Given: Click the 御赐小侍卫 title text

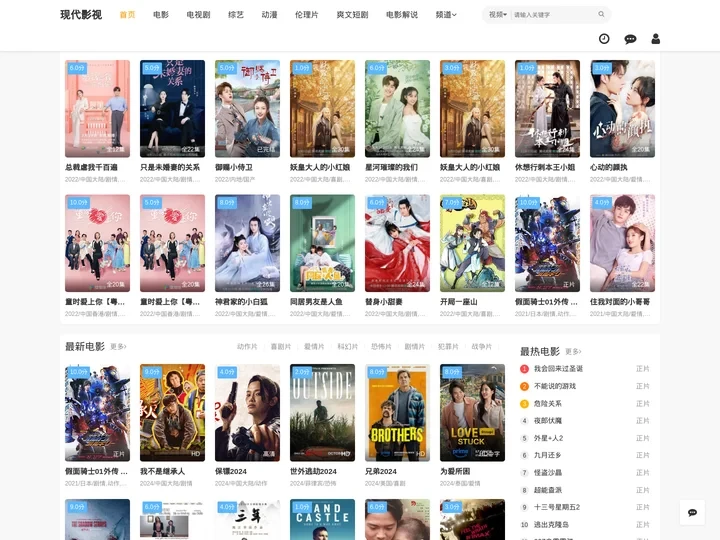Looking at the screenshot, I should 234,168.
